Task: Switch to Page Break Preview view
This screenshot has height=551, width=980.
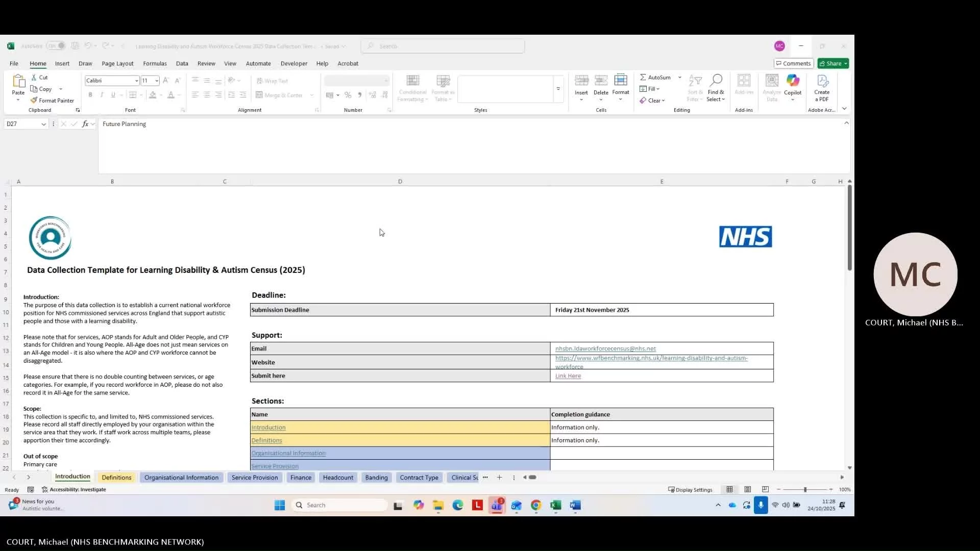Action: [765, 489]
